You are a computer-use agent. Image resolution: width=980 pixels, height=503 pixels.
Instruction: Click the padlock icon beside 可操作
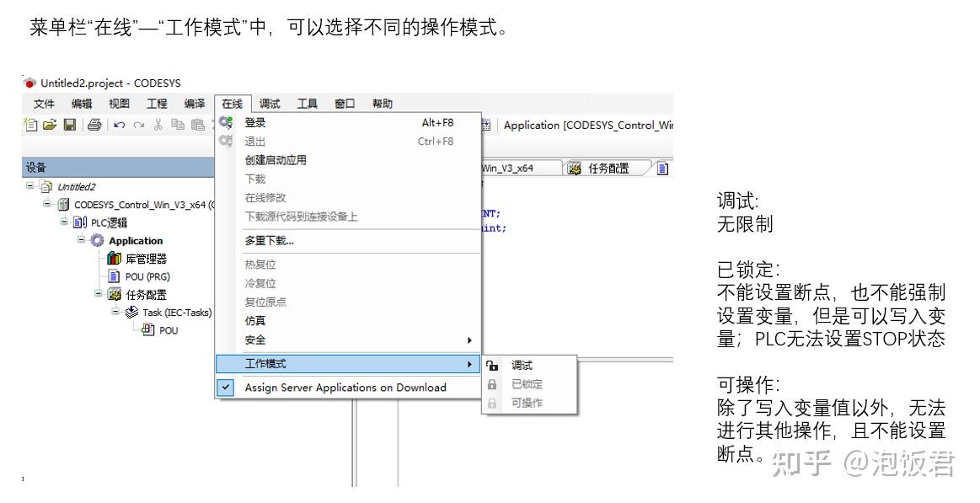(492, 403)
